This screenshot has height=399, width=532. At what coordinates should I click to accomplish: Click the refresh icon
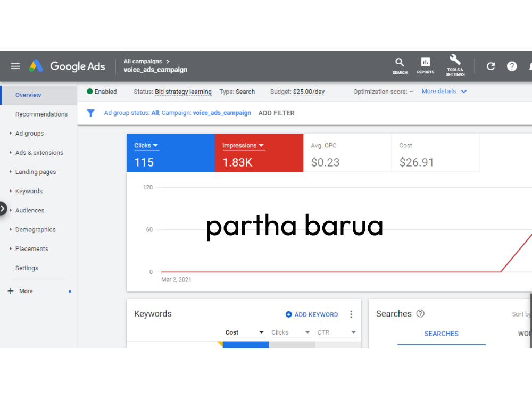[x=491, y=66]
